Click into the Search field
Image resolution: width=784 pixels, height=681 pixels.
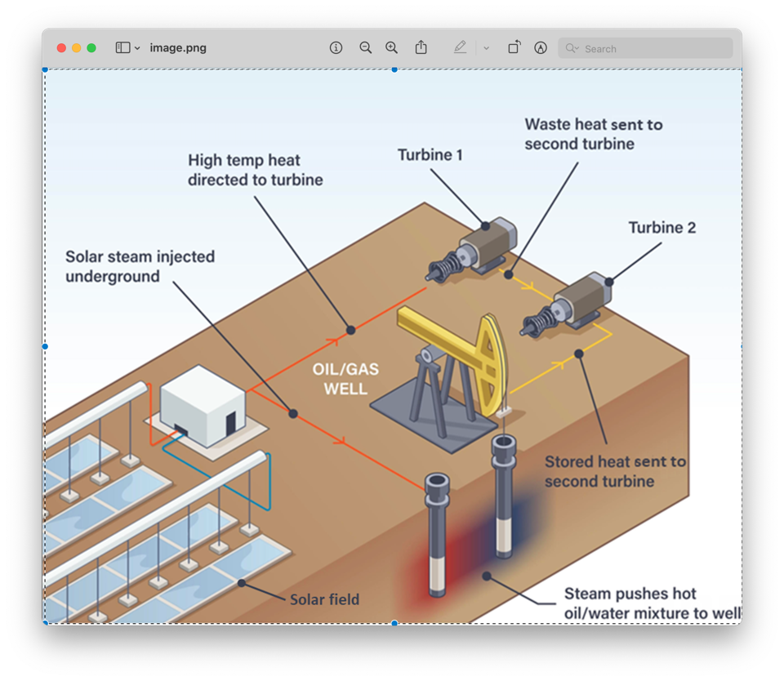(653, 49)
